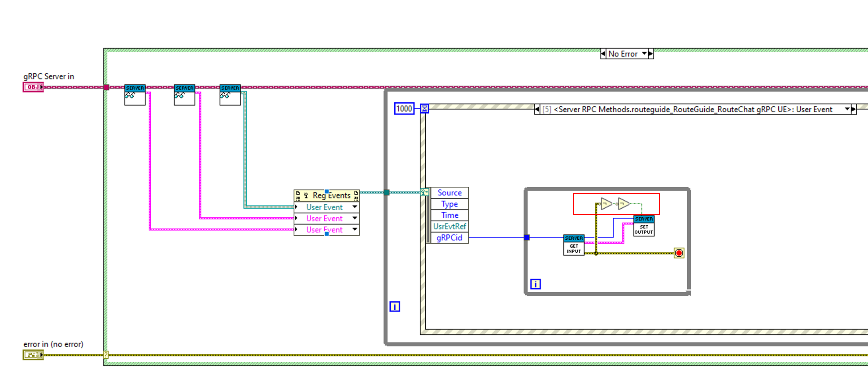Go to previous case before No Error
The width and height of the screenshot is (868, 382).
tap(603, 54)
